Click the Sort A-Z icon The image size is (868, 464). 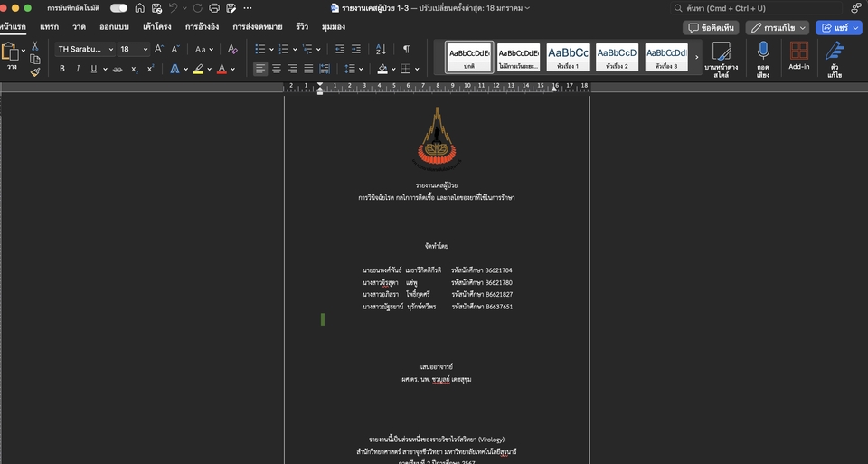(381, 49)
